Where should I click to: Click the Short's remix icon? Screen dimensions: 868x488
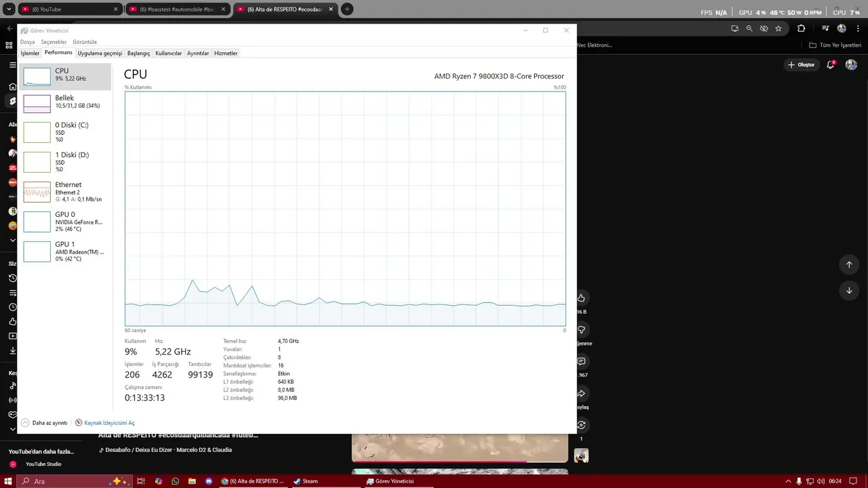click(x=581, y=426)
